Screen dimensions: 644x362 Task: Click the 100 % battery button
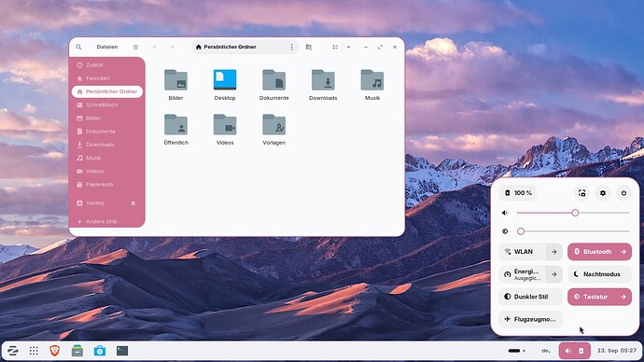pyautogui.click(x=517, y=193)
